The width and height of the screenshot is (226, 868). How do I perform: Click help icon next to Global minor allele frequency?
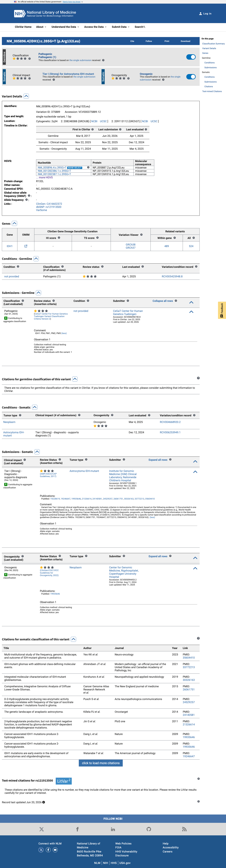coord(29,196)
